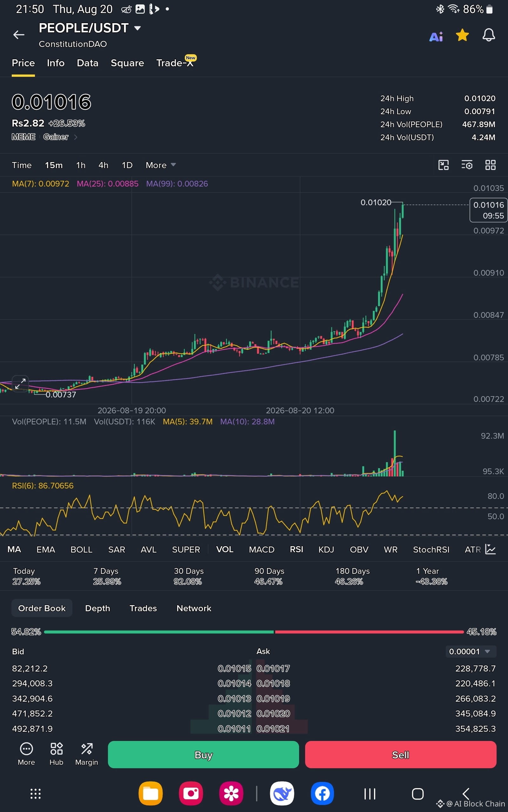Tap the Android recent apps button
This screenshot has width=508, height=812.
(370, 794)
